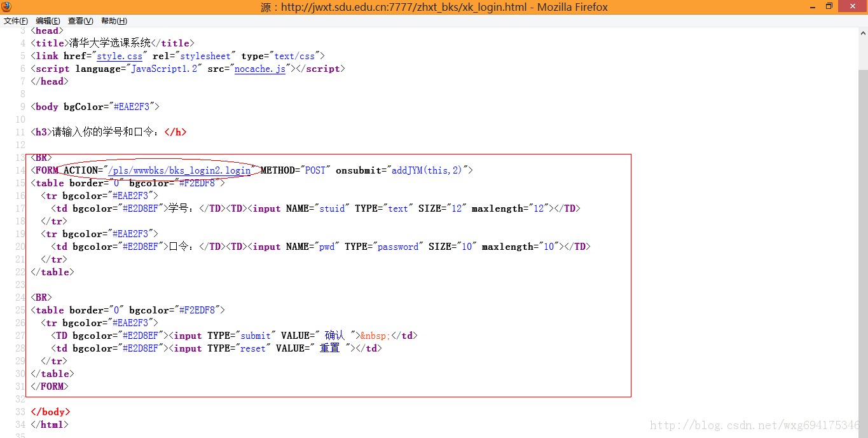Click the Firefox icon in title bar
Image resolution: width=868 pixels, height=438 pixels.
tap(7, 7)
